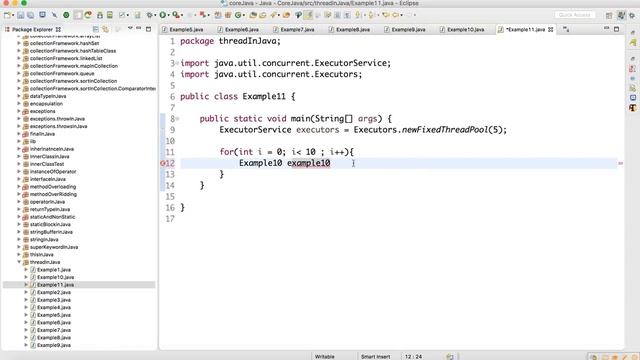Viewport: 640px width, 360px height.
Task: Maximize the editor area
Action: coord(616,29)
